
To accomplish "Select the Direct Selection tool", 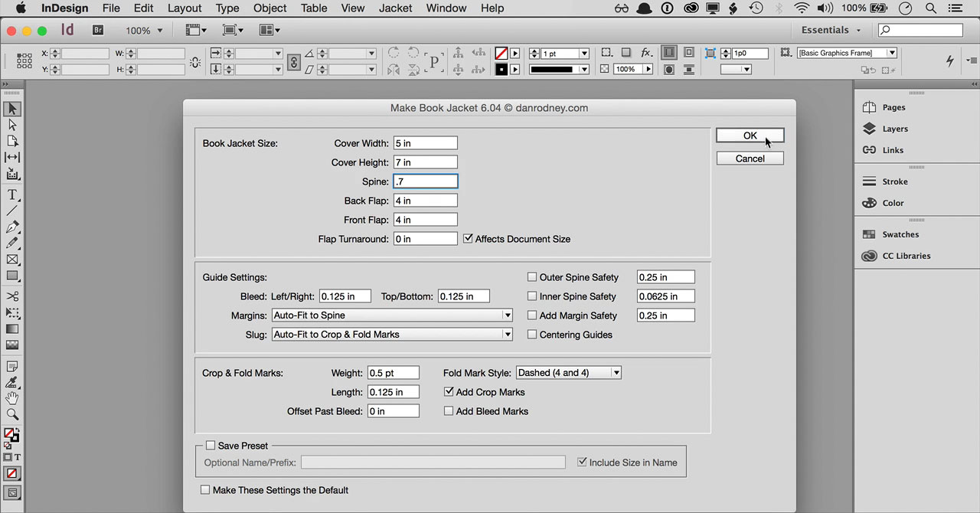I will [x=12, y=125].
